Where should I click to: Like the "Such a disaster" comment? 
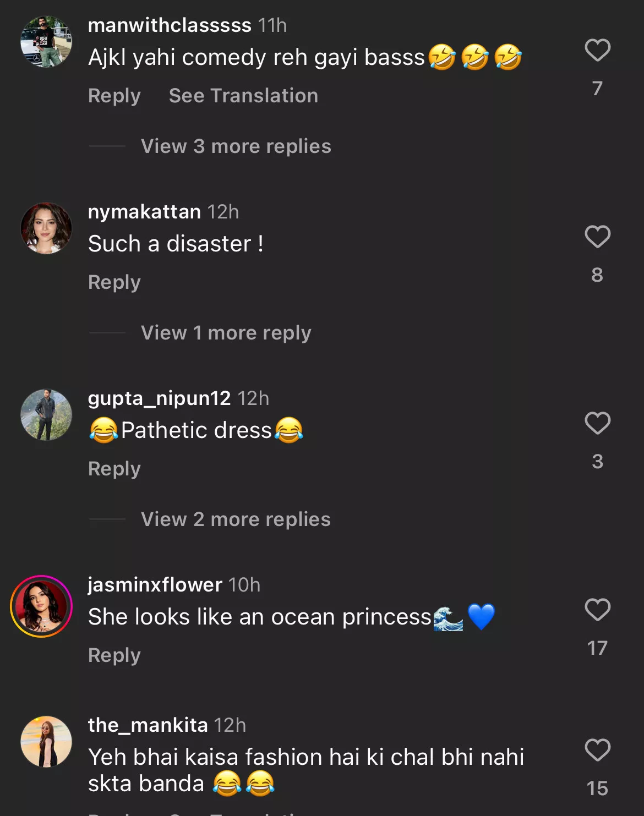(597, 237)
